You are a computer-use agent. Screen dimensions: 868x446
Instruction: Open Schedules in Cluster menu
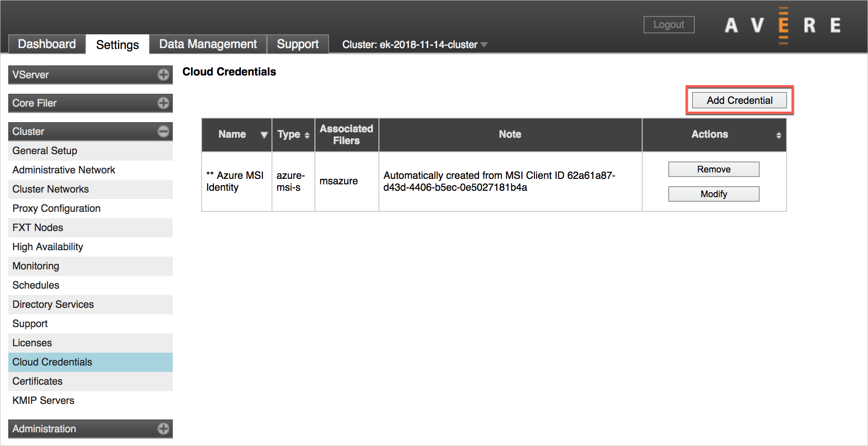(x=91, y=285)
